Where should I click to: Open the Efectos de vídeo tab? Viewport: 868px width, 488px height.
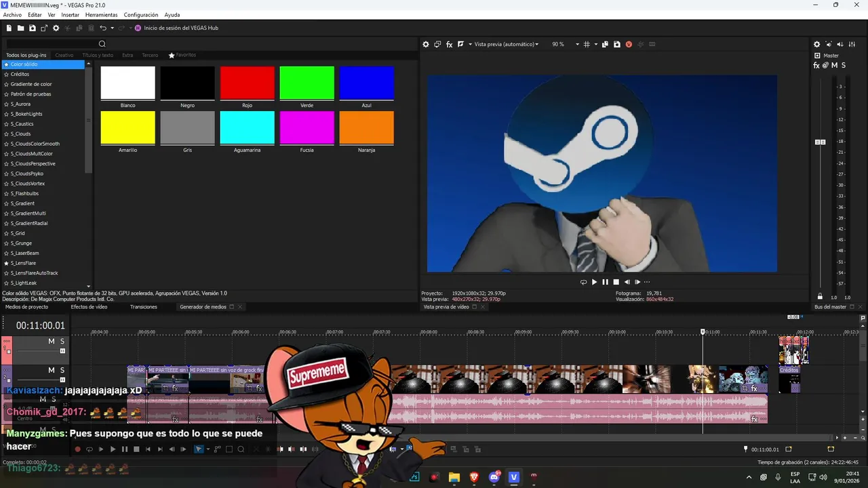pos(89,307)
